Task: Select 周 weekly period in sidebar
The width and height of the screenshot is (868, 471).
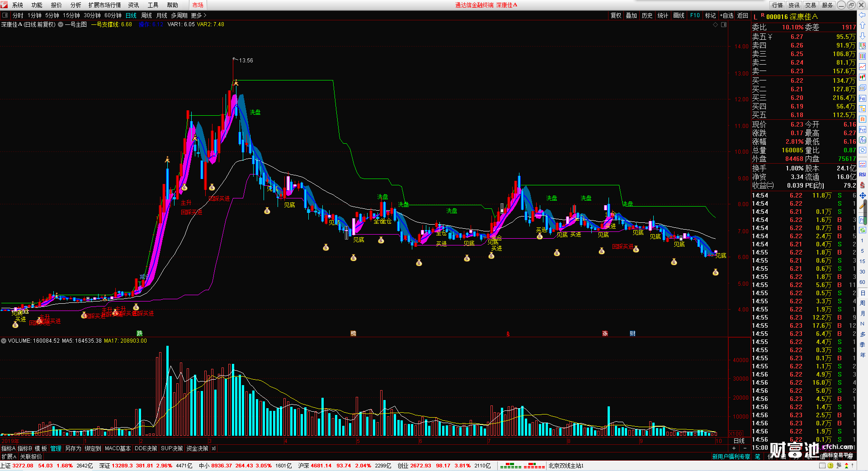Action: coord(863,303)
